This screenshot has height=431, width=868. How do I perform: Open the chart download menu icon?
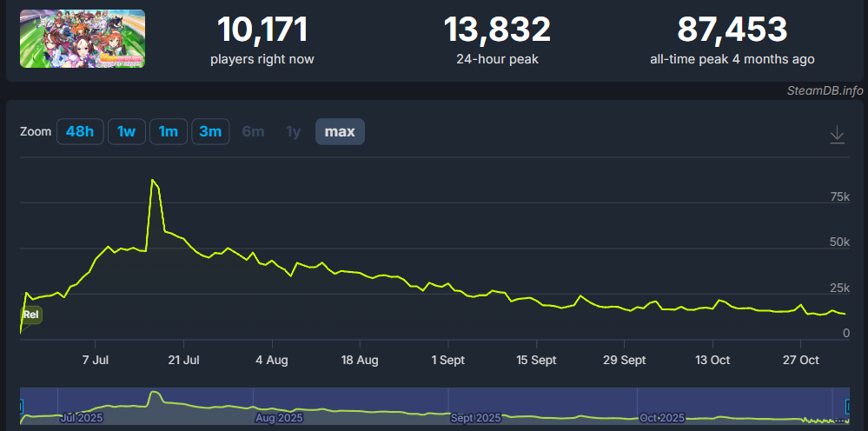pos(837,135)
